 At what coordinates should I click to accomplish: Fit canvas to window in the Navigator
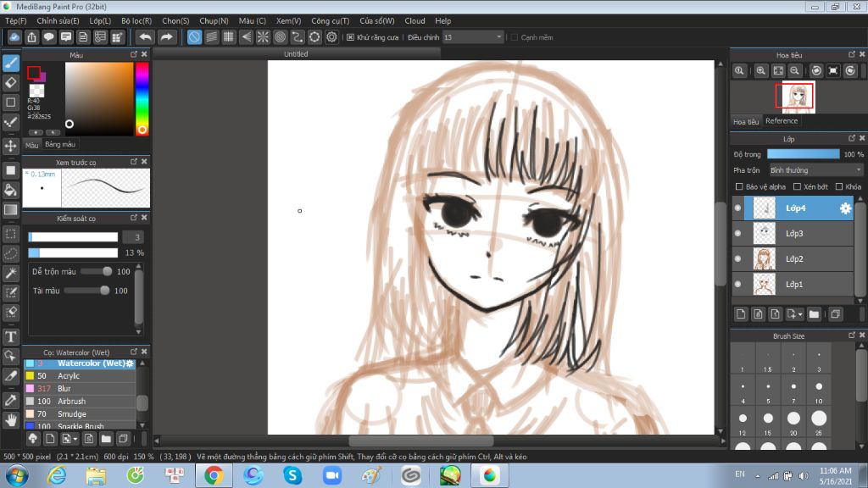pos(778,71)
